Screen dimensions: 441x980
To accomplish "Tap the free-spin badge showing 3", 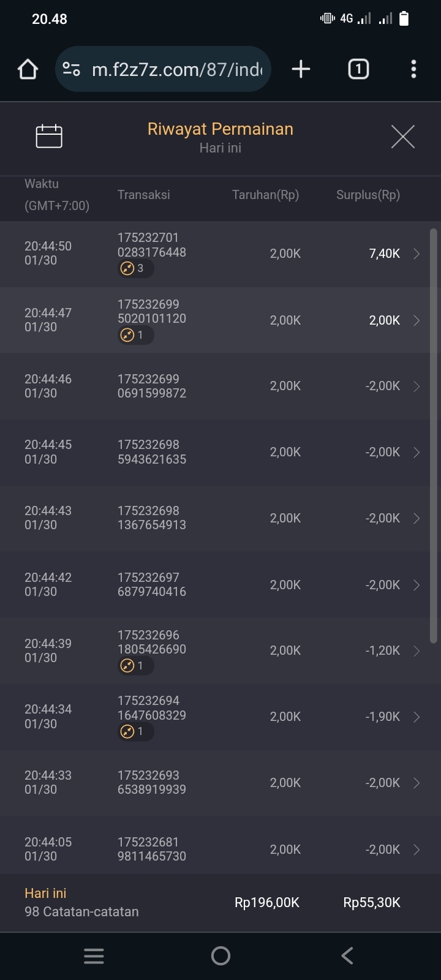I will 135,268.
